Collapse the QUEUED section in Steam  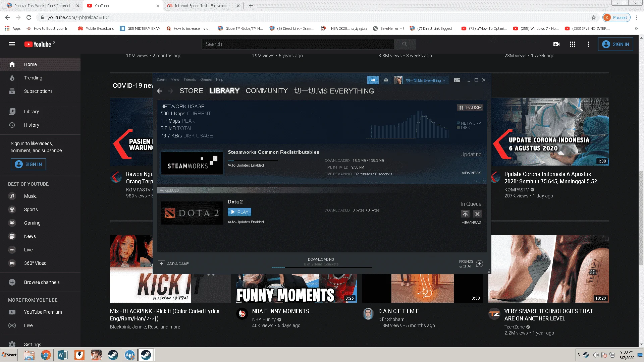162,190
